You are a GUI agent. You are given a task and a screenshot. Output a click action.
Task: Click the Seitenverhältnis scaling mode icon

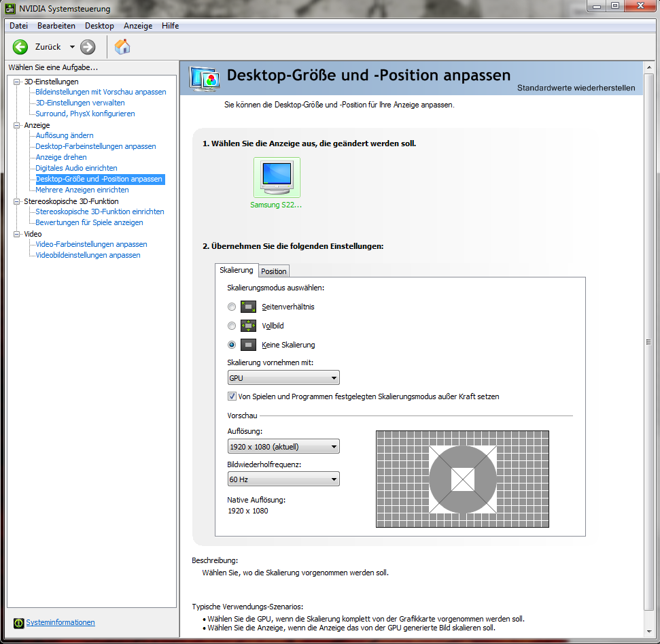[x=248, y=307]
